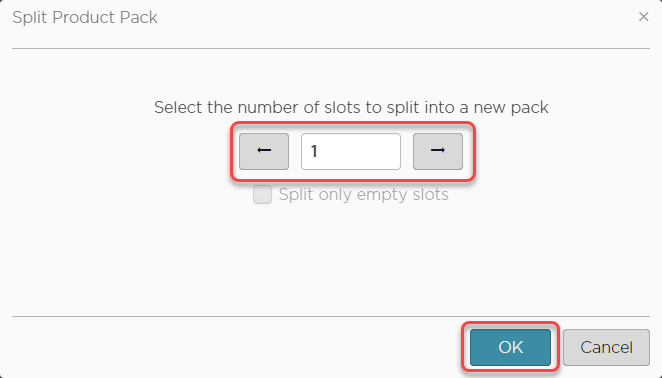Enable Split only empty slots checkbox

(x=262, y=195)
